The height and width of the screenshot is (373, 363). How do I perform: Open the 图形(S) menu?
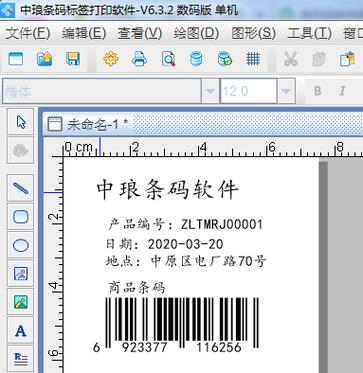pos(253,33)
